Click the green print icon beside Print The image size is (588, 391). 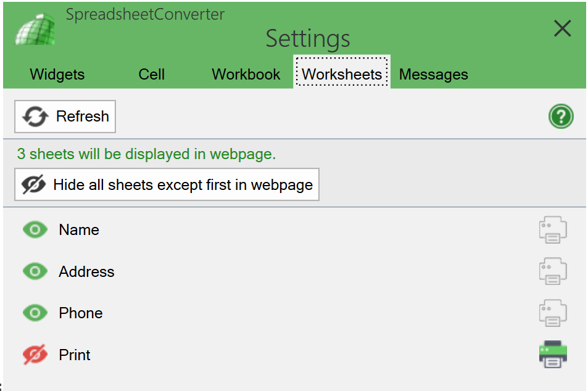pyautogui.click(x=552, y=355)
